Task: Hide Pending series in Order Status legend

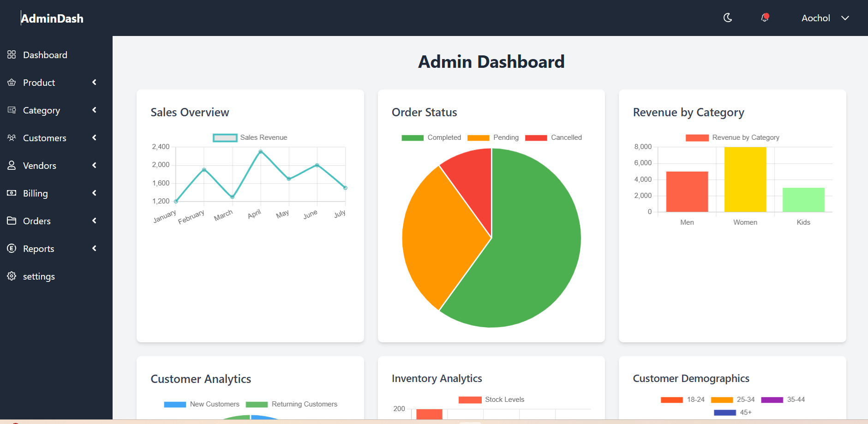Action: [x=493, y=137]
